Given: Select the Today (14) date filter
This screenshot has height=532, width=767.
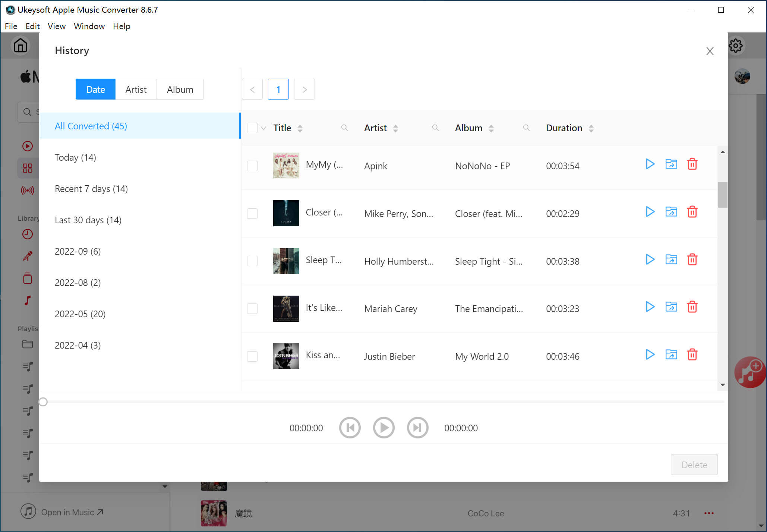Looking at the screenshot, I should click(75, 157).
